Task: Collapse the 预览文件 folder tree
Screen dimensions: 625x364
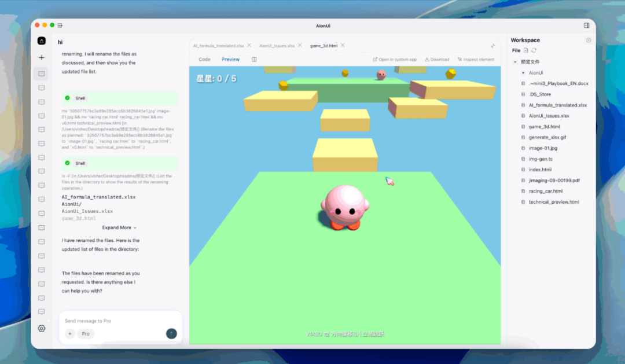Action: [515, 62]
